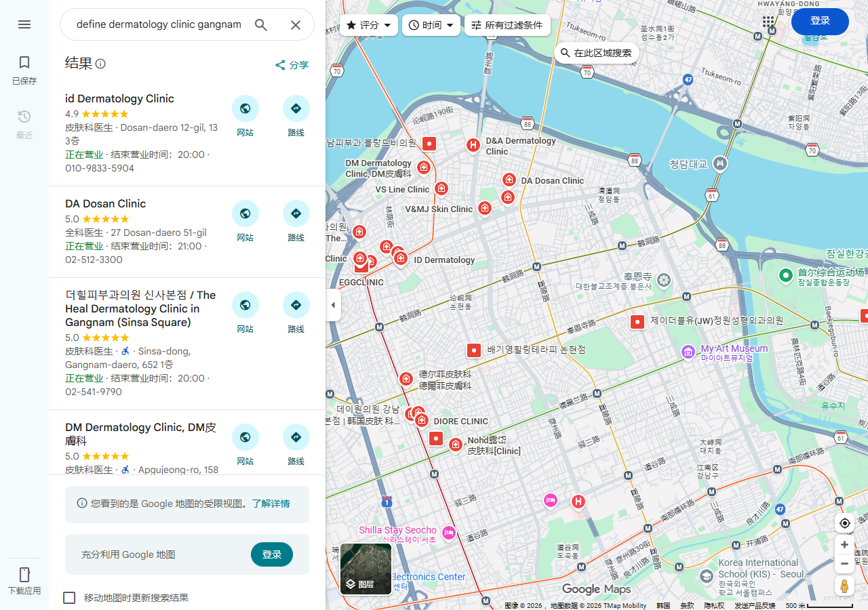This screenshot has height=610, width=868.
Task: Click the 奉恩寺 temple marker
Action: [x=664, y=279]
